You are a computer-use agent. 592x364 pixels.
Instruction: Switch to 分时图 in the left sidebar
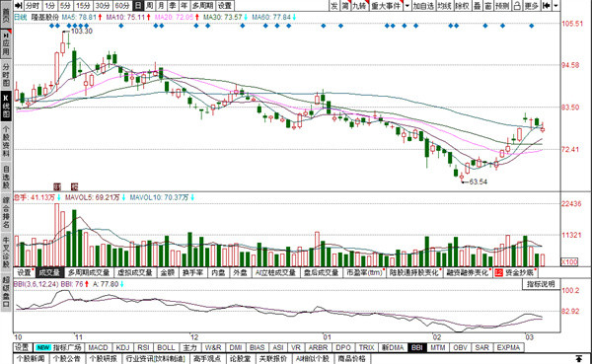6,74
